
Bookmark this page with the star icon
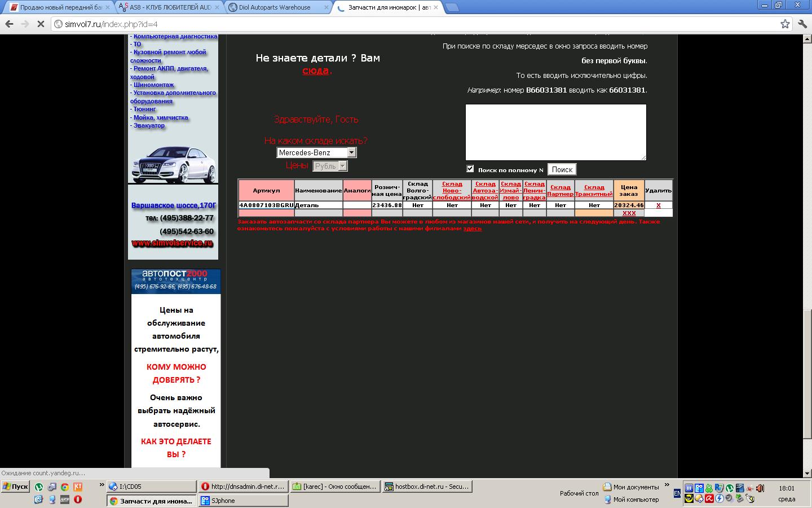click(x=785, y=24)
